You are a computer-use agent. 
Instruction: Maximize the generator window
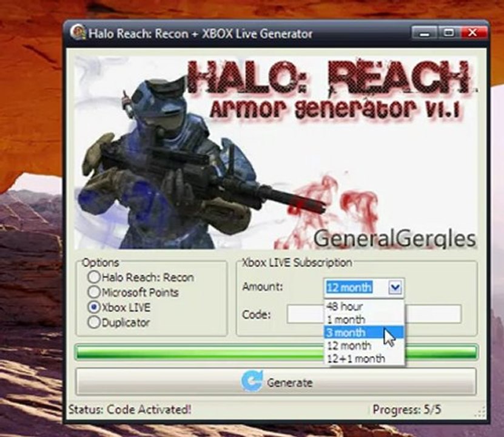coord(449,33)
